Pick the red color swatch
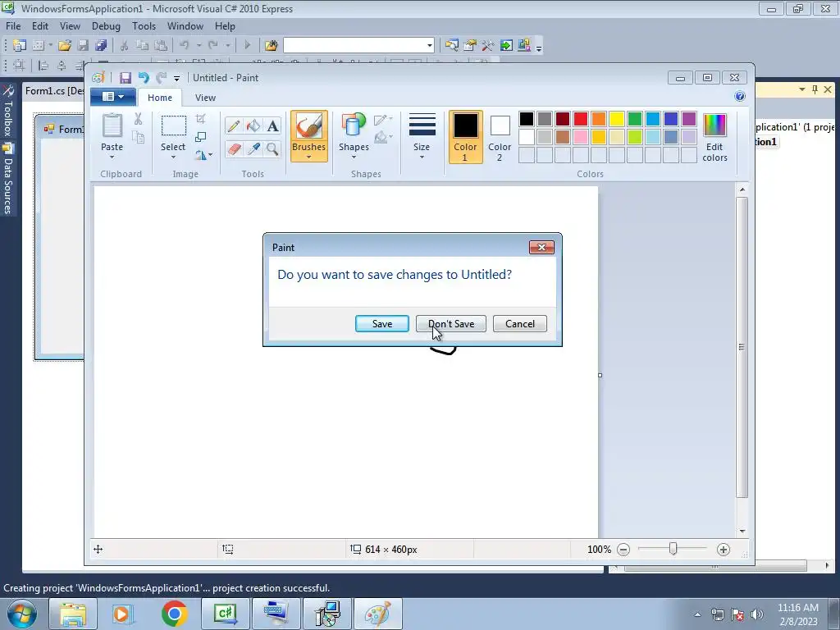 click(581, 119)
